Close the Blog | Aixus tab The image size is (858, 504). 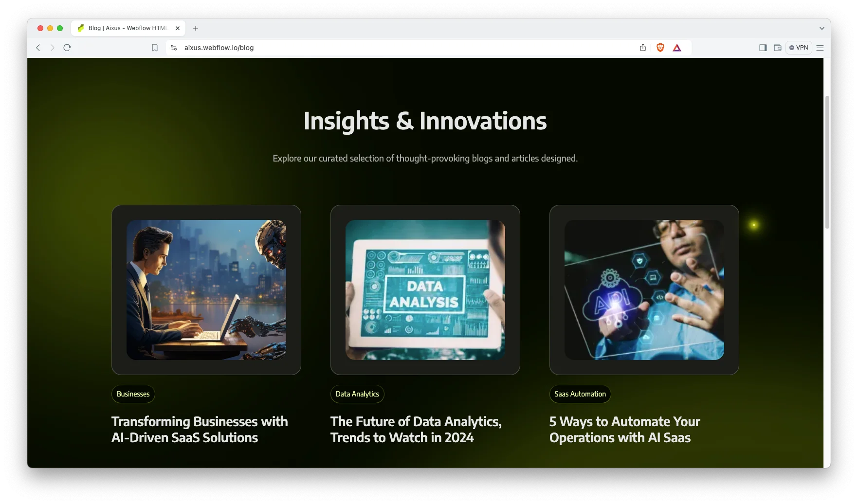point(178,28)
